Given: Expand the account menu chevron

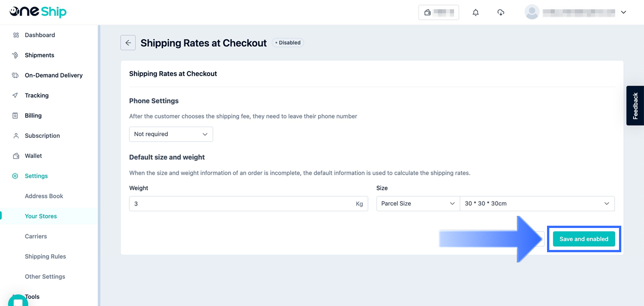Looking at the screenshot, I should (x=623, y=12).
